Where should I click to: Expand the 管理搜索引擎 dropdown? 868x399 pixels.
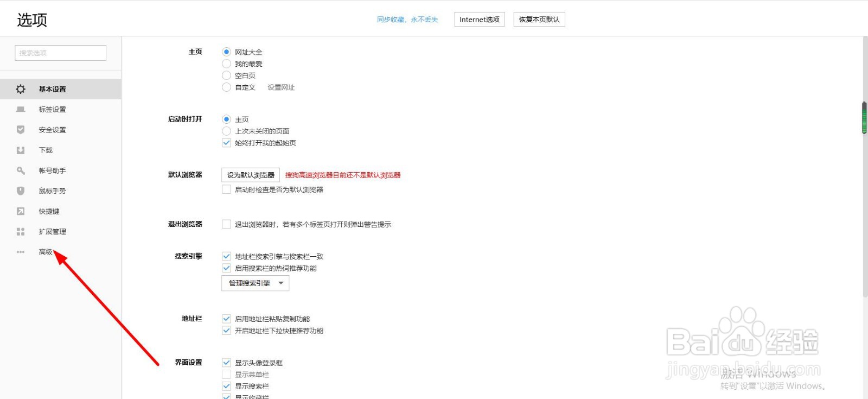256,283
